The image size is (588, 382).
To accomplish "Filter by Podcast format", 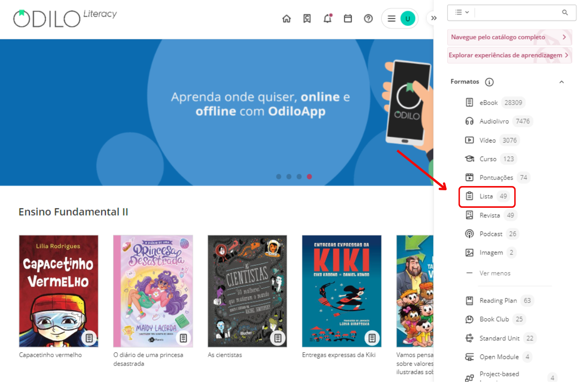I will [492, 234].
